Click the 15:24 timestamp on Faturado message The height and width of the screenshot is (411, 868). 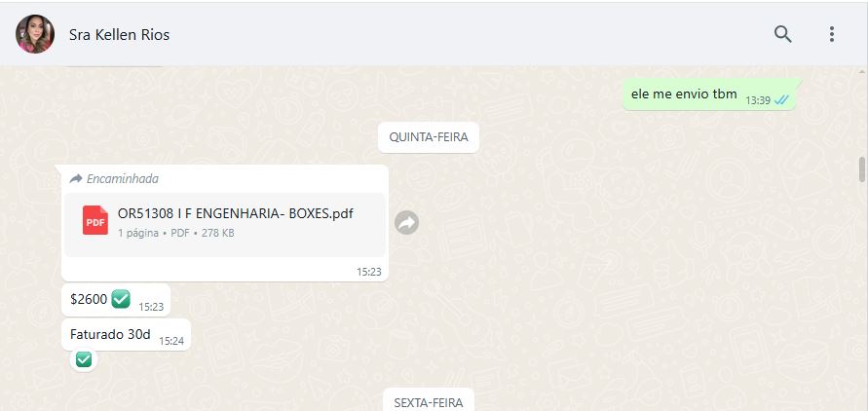[171, 341]
